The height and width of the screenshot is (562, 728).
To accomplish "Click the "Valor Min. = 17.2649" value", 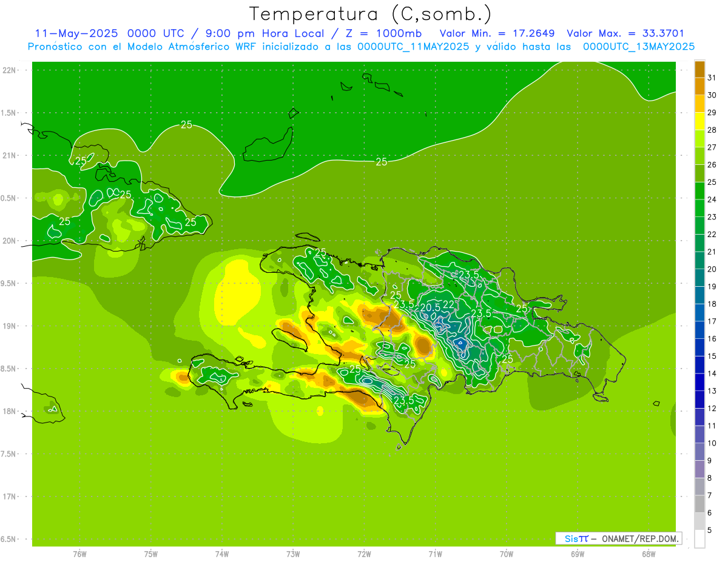I will pyautogui.click(x=497, y=33).
